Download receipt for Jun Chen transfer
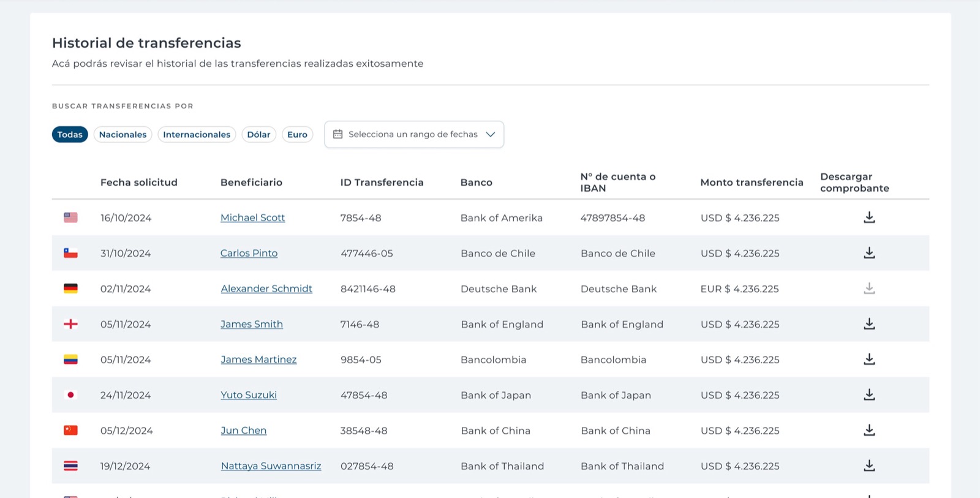The image size is (980, 498). tap(869, 431)
